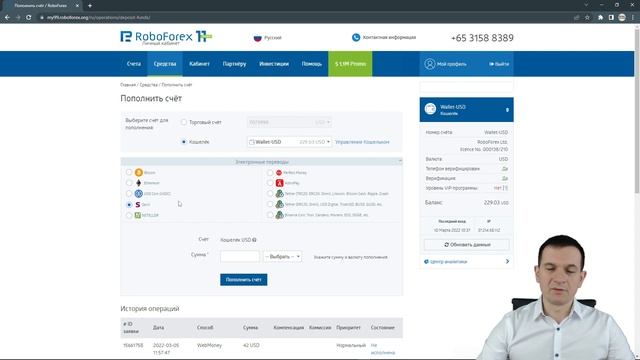640x360 pixels.
Task: Open the Помощь menu
Action: (312, 64)
